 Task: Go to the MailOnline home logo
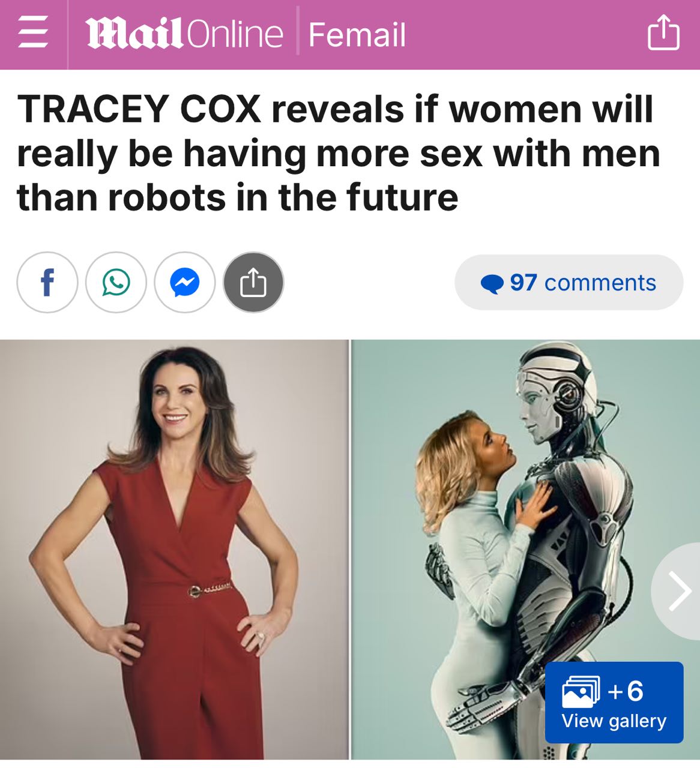coord(184,34)
